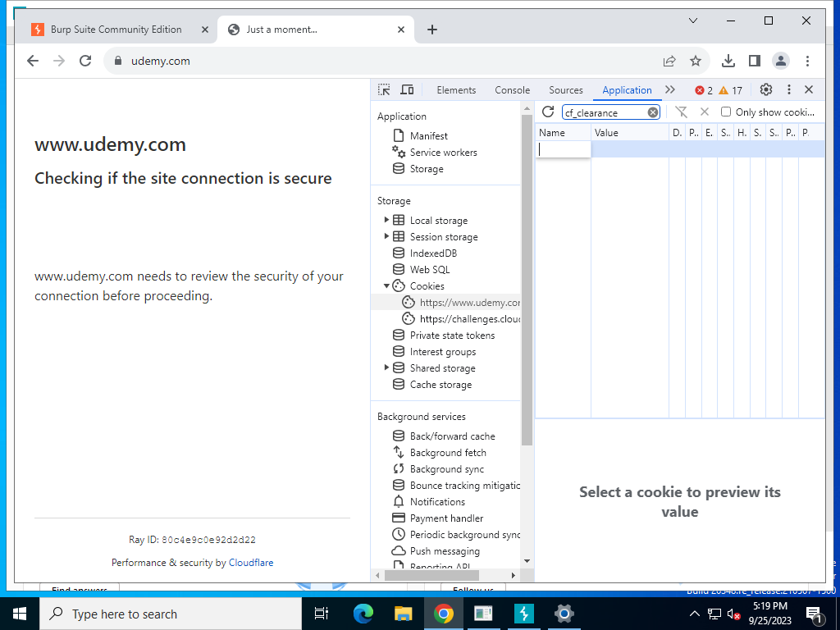
Task: Open Windows Start menu
Action: click(20, 614)
